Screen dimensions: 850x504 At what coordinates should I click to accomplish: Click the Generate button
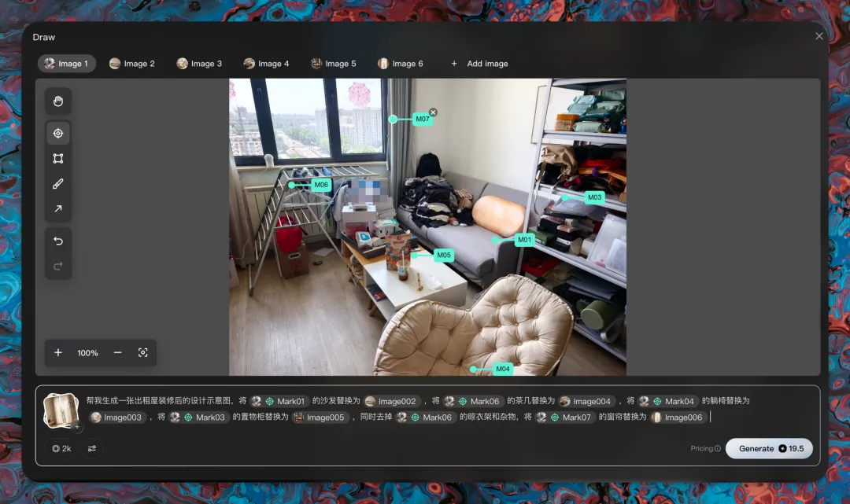[769, 448]
